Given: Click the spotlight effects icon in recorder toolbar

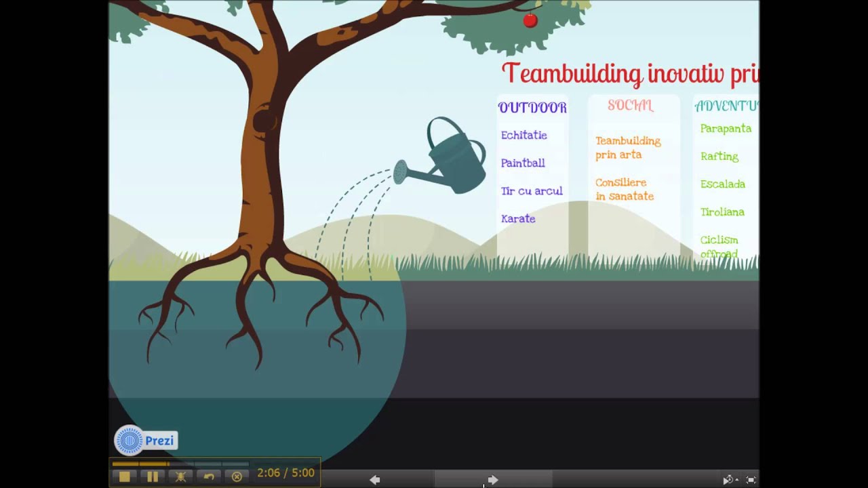Looking at the screenshot, I should tap(180, 477).
